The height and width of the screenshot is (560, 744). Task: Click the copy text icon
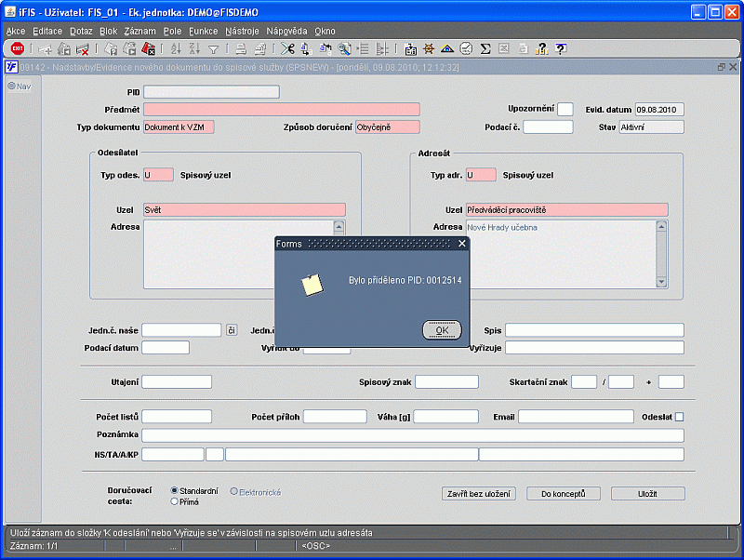pyautogui.click(x=306, y=49)
